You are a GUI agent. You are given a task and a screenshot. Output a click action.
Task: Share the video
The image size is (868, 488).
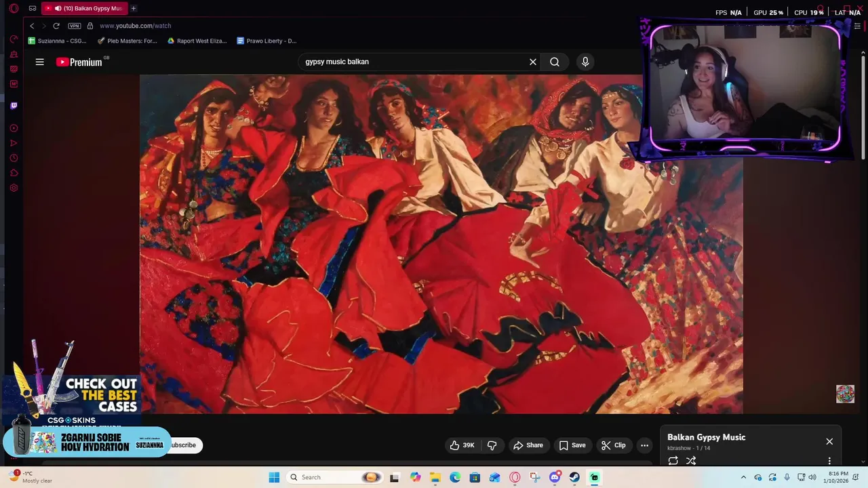[528, 445]
